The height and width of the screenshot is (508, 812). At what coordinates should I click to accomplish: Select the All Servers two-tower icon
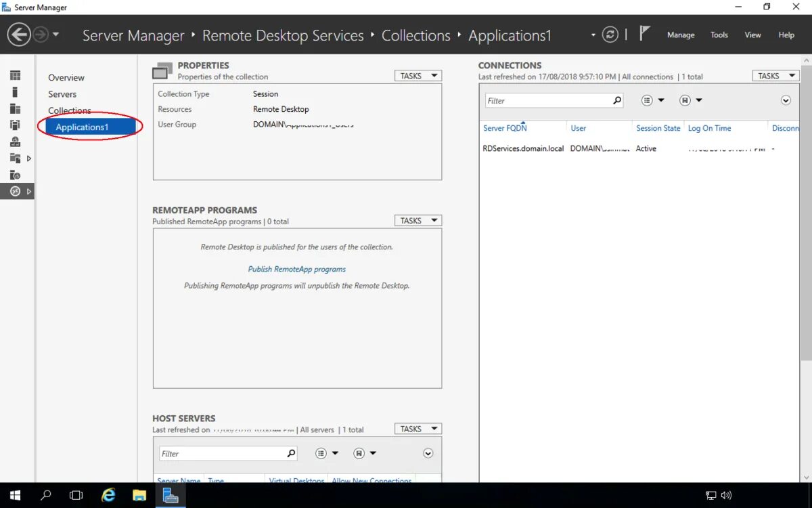tap(15, 108)
